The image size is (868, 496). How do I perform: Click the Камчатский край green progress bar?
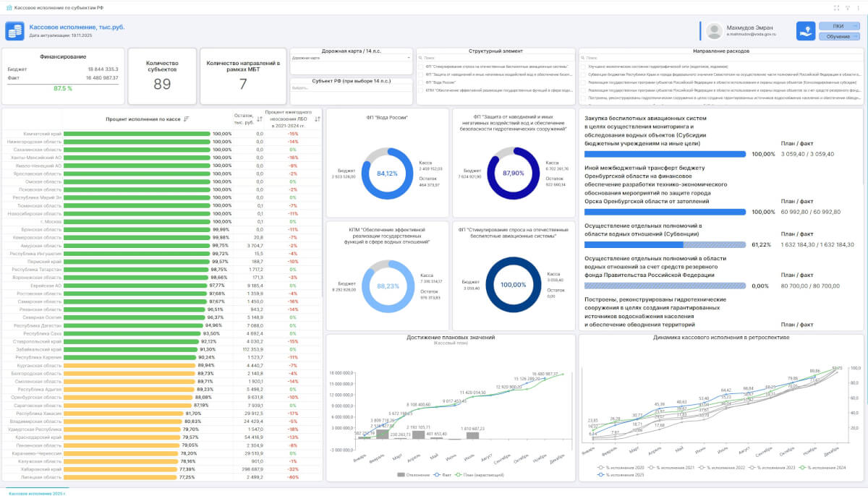[x=137, y=134]
